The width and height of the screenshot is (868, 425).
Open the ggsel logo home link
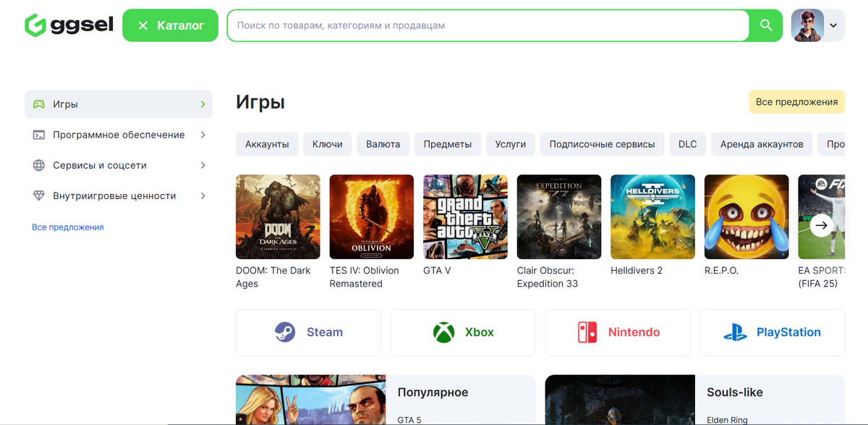click(x=69, y=25)
